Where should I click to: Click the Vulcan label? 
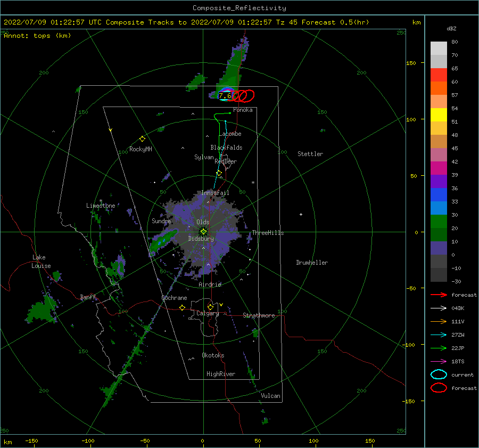pyautogui.click(x=271, y=396)
